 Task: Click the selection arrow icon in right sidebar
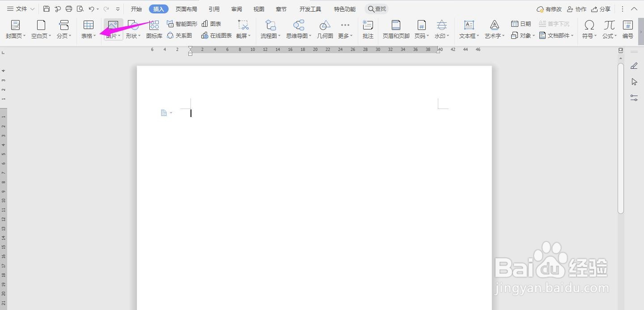tap(634, 82)
